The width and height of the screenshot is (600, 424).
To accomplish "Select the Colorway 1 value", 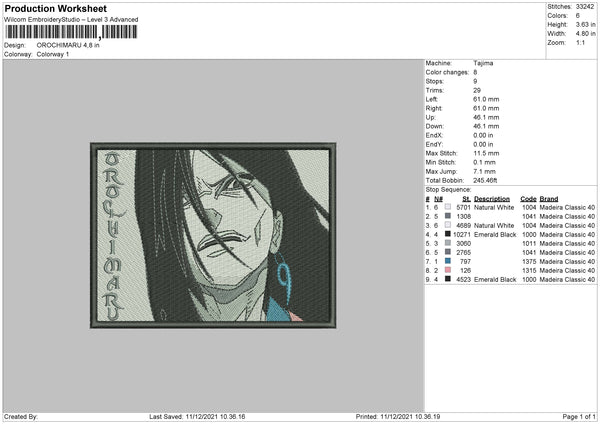I will pyautogui.click(x=53, y=54).
